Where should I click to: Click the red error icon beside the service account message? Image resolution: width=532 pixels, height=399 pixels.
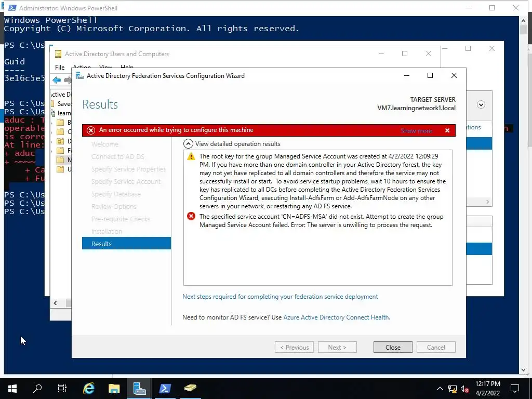[x=191, y=216]
